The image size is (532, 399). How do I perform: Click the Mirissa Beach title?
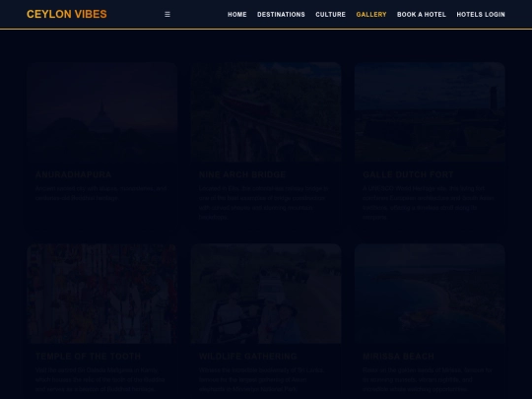point(399,357)
